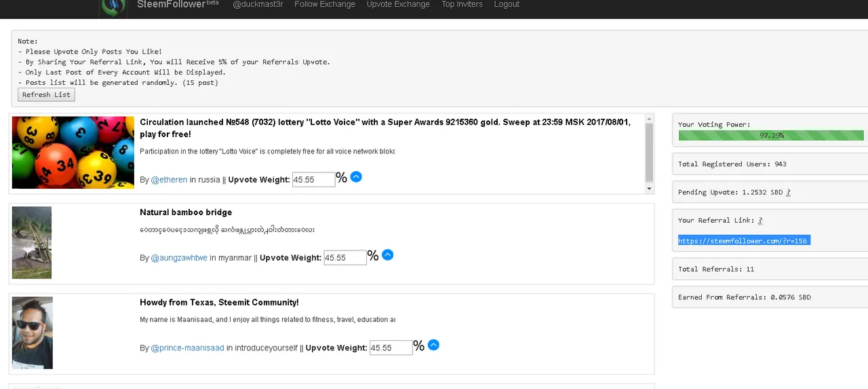The height and width of the screenshot is (389, 868).
Task: Click the SteemFollower logo icon
Action: pyautogui.click(x=114, y=7)
